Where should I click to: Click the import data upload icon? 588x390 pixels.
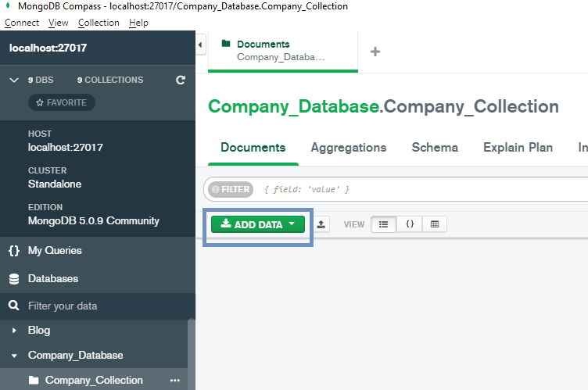pos(321,224)
